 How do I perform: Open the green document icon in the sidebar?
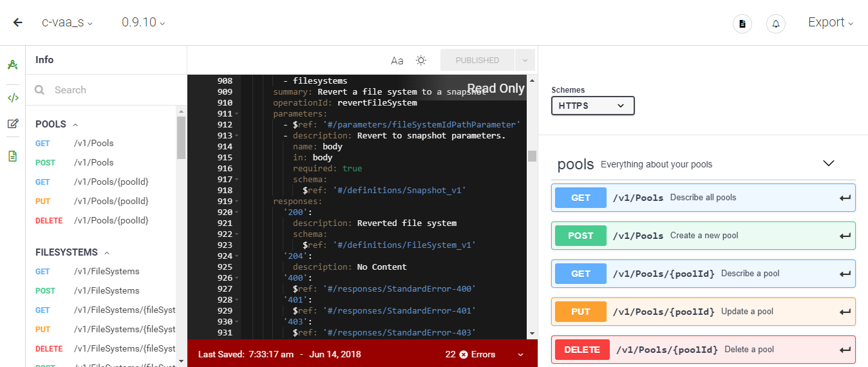[13, 156]
